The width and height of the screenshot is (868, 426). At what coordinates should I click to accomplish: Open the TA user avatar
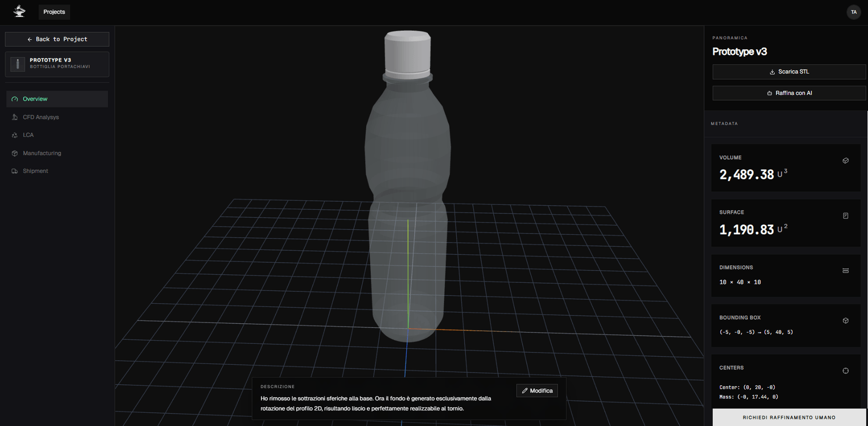point(853,12)
